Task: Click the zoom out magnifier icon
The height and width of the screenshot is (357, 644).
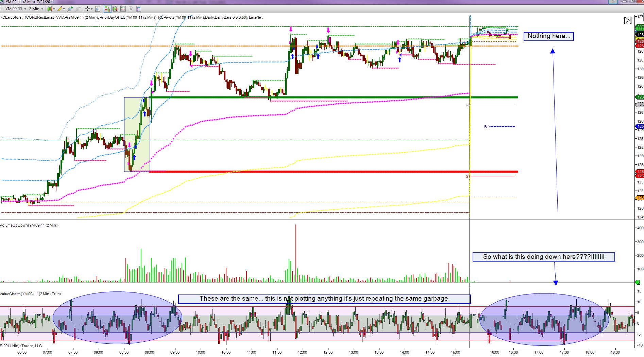Action: tap(78, 9)
